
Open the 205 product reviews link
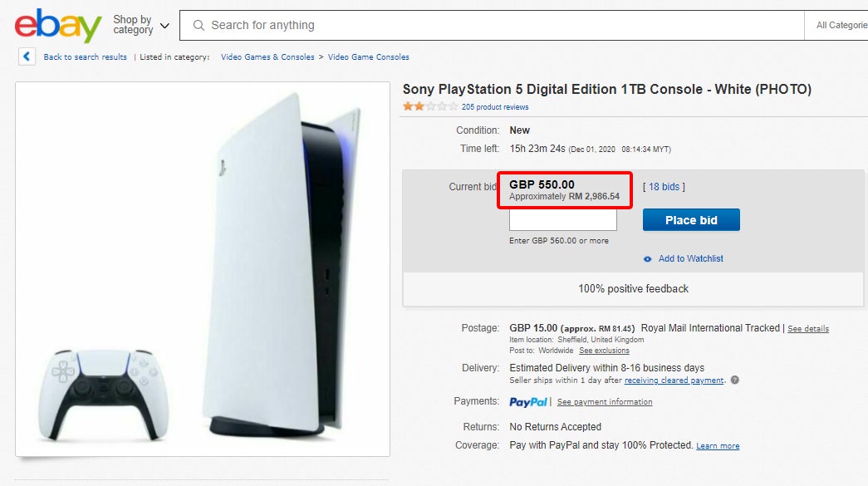click(x=495, y=107)
